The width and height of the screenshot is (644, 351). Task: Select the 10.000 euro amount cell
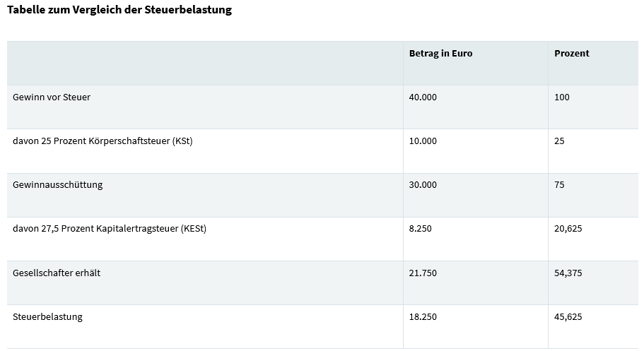tap(423, 141)
